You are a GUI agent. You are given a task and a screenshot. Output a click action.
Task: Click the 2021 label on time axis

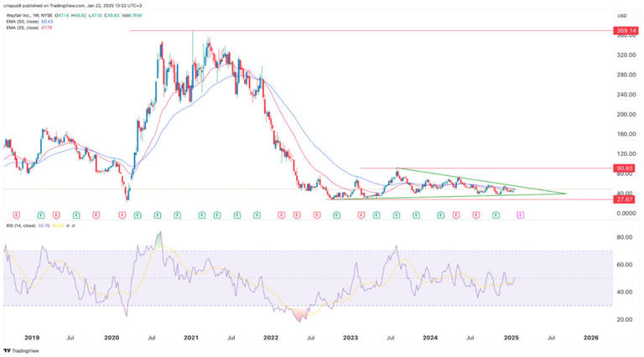pyautogui.click(x=190, y=337)
